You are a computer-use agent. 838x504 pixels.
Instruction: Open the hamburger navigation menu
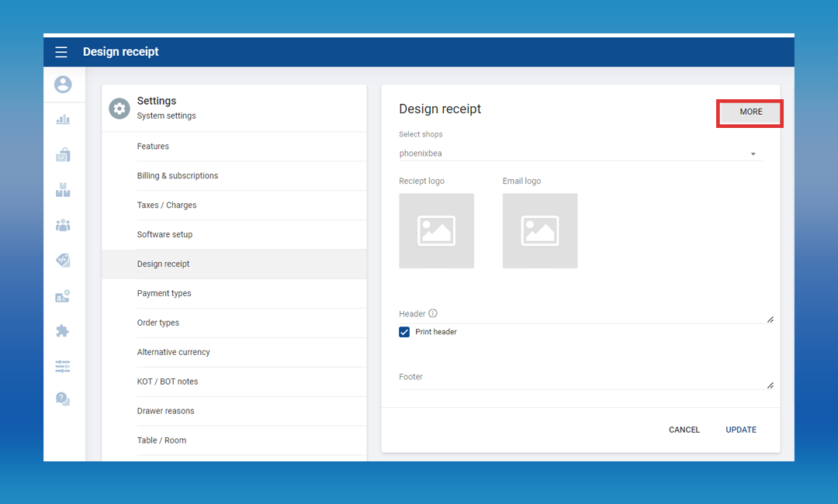pyautogui.click(x=61, y=52)
